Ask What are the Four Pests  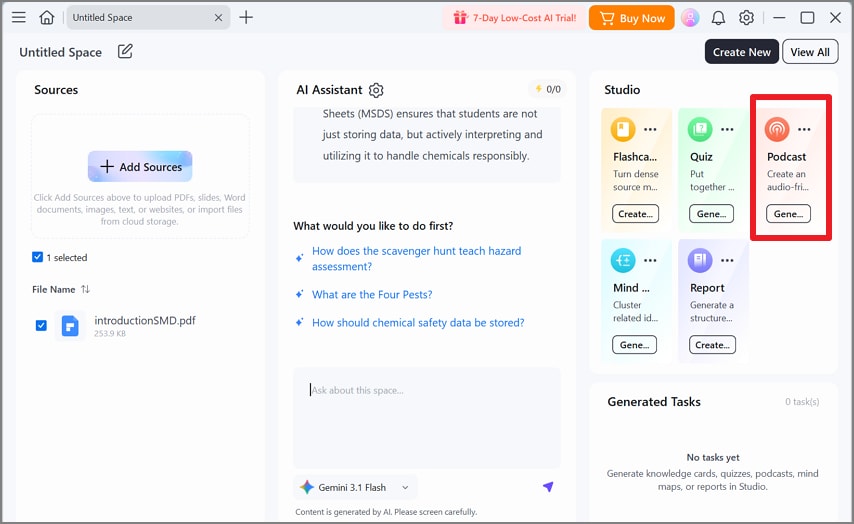372,295
